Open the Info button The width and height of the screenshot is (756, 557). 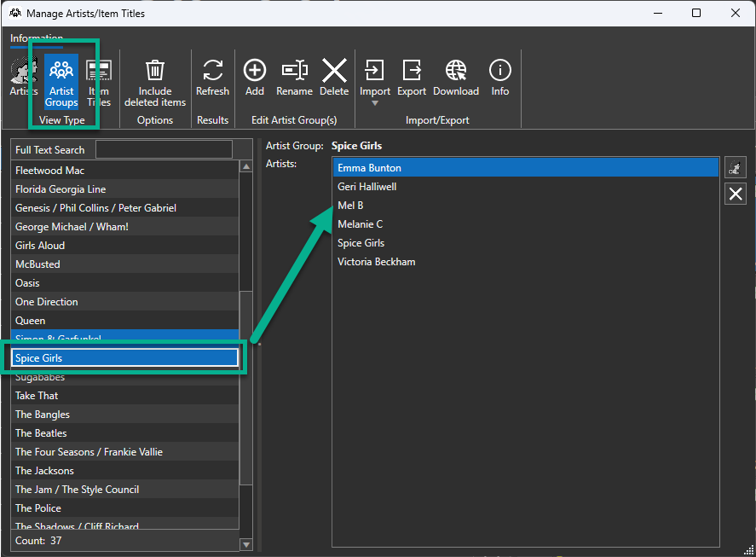(500, 78)
